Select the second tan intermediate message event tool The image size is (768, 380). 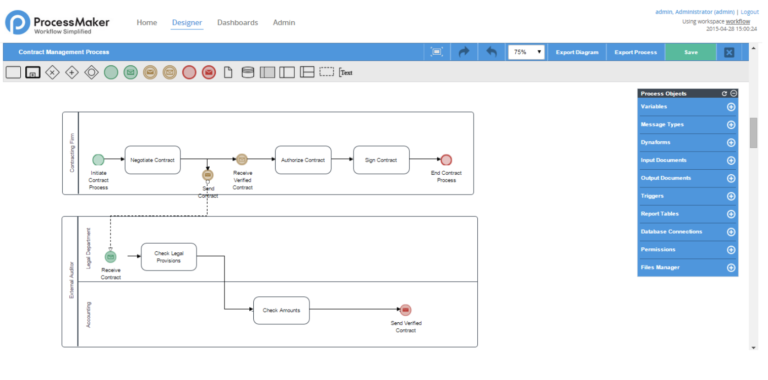[x=169, y=72]
